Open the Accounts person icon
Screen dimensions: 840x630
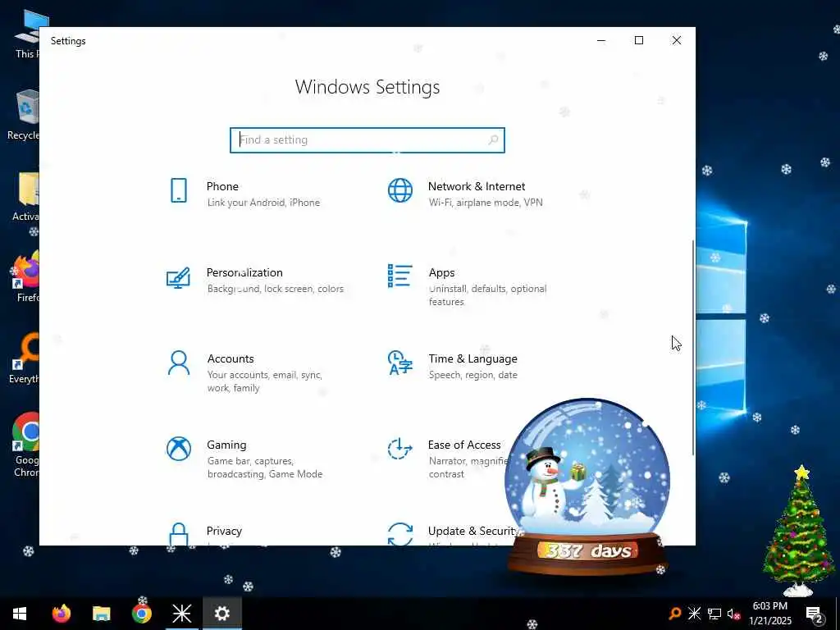pyautogui.click(x=178, y=363)
